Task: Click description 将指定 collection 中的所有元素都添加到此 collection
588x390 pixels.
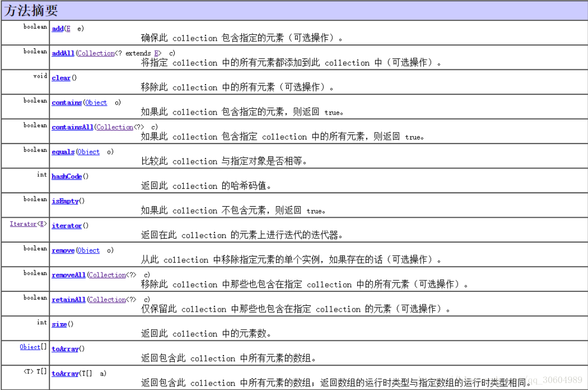Action: 291,63
